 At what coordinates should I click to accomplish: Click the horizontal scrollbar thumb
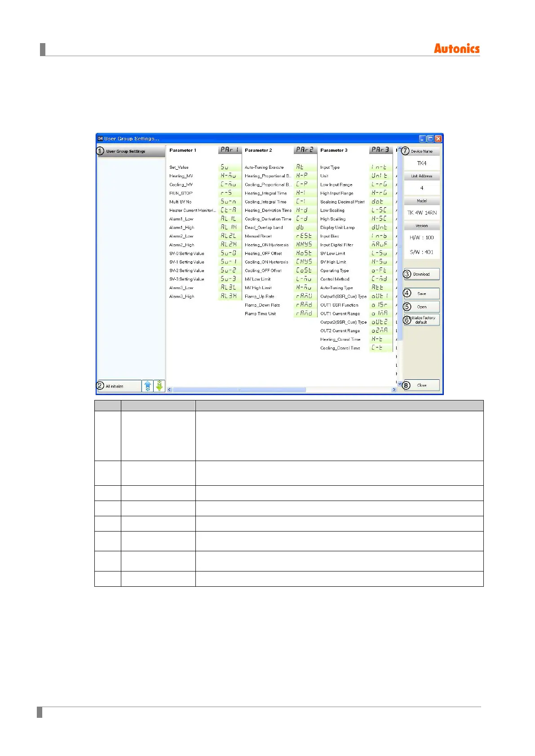[x=239, y=390]
